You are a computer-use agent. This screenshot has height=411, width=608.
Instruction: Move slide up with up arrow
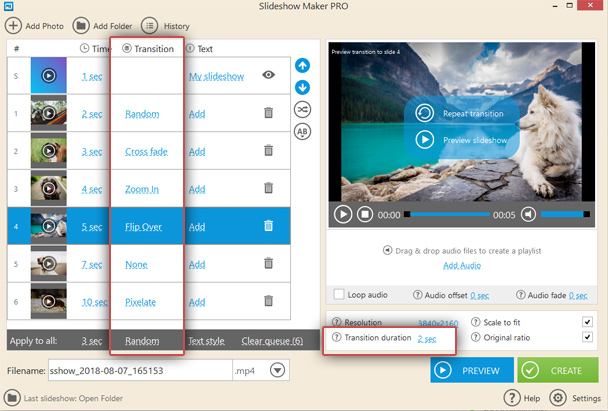302,65
